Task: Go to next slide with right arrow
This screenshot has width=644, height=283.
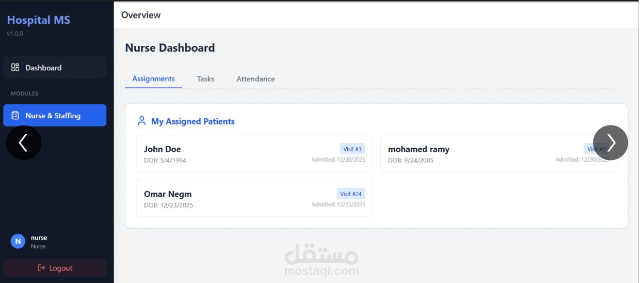Action: (610, 143)
